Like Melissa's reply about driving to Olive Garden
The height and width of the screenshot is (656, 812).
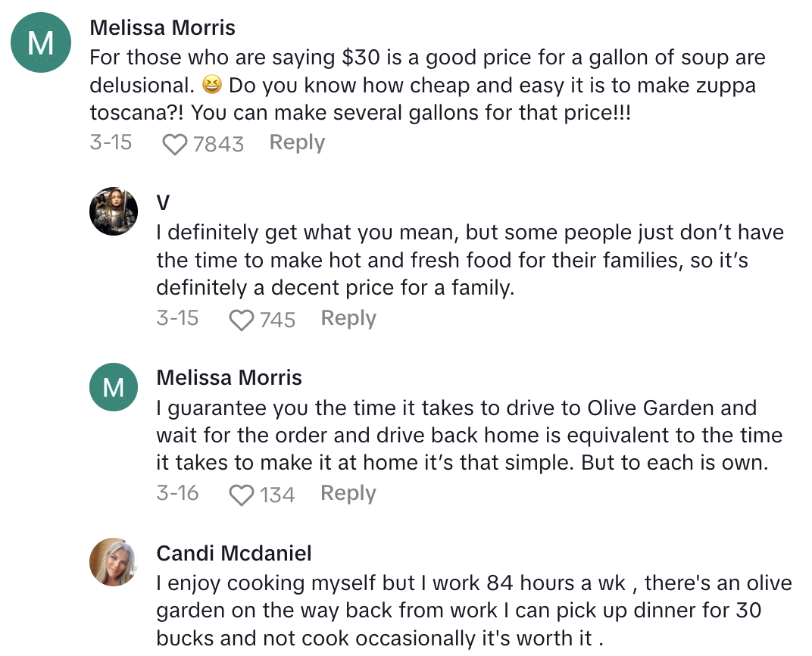[x=242, y=494]
